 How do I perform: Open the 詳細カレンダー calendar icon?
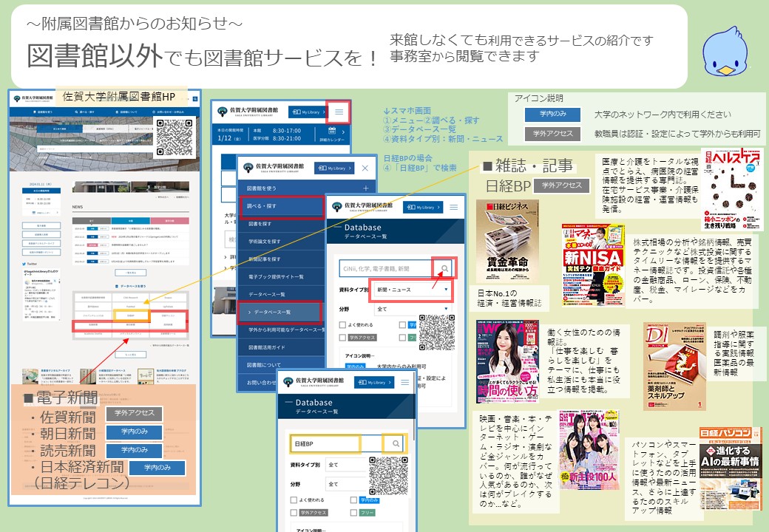click(332, 130)
